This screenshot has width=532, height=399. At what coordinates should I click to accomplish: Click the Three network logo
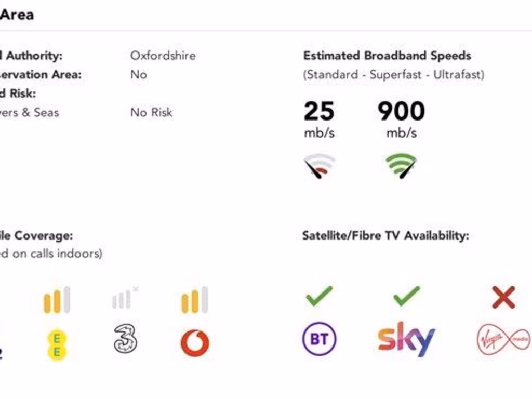point(126,339)
